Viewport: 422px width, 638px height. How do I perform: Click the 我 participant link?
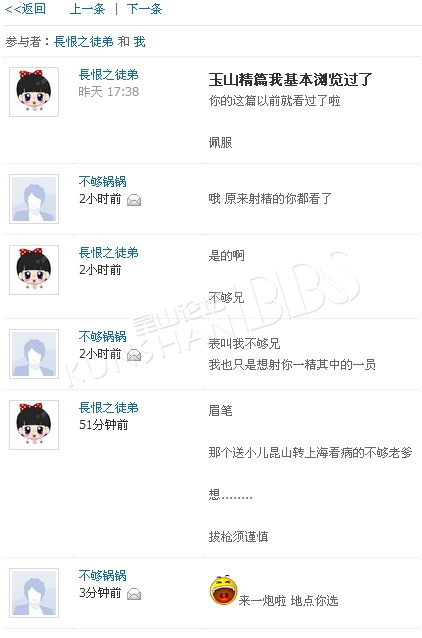[140, 42]
